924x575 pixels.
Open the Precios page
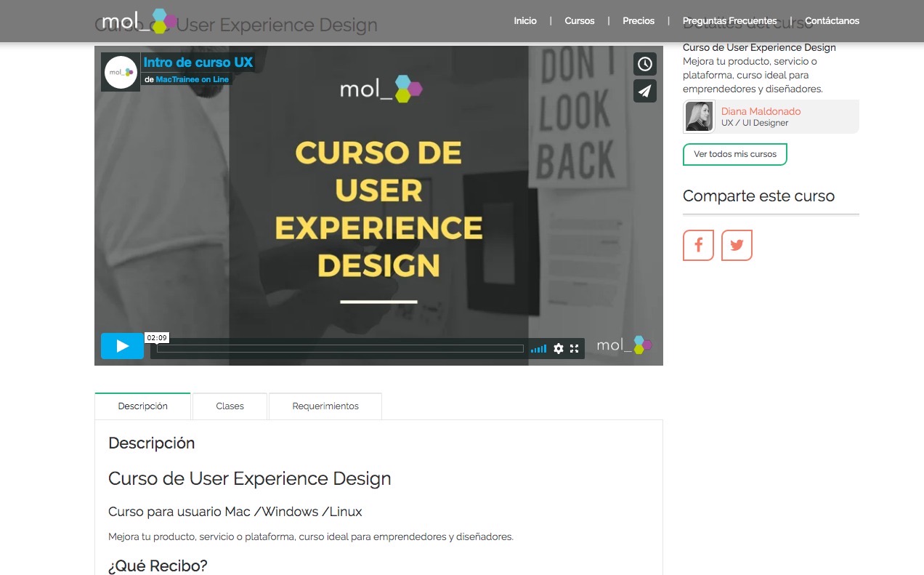point(638,21)
